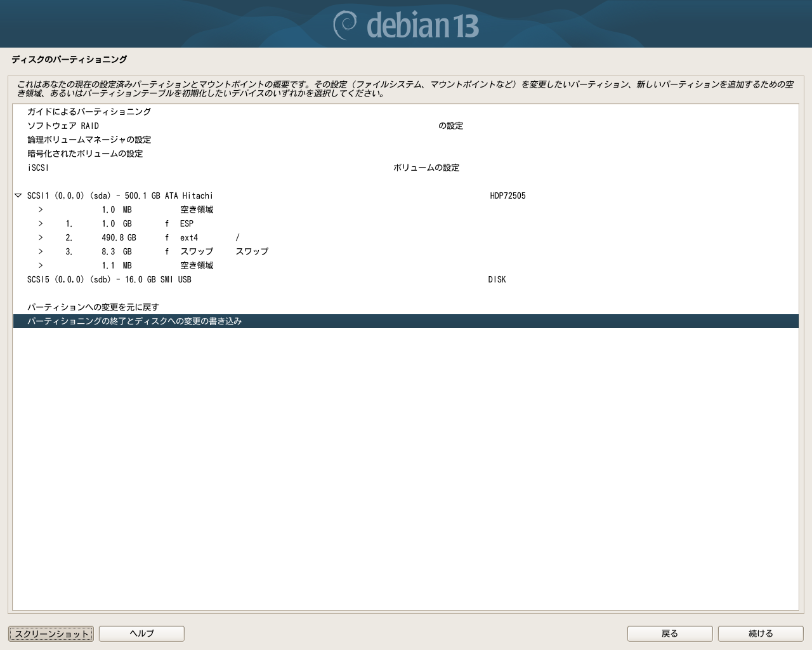This screenshot has height=650, width=812.
Task: Click the ディスクのパーティショニング heading
Action: coord(69,59)
